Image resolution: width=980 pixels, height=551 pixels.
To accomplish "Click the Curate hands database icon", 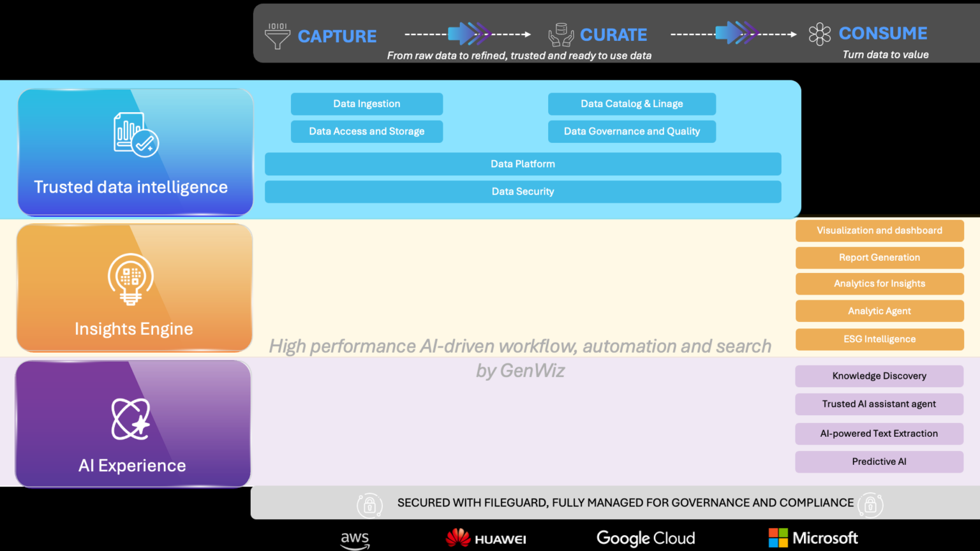I will click(x=561, y=35).
